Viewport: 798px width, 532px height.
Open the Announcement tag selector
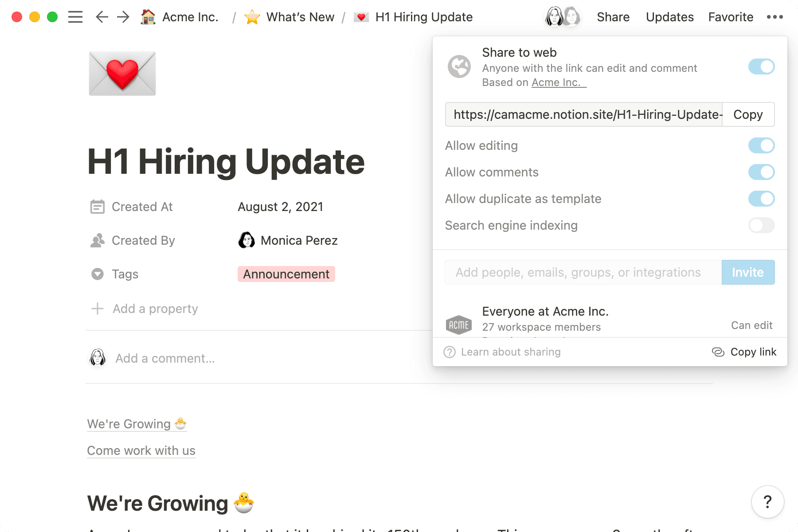286,274
